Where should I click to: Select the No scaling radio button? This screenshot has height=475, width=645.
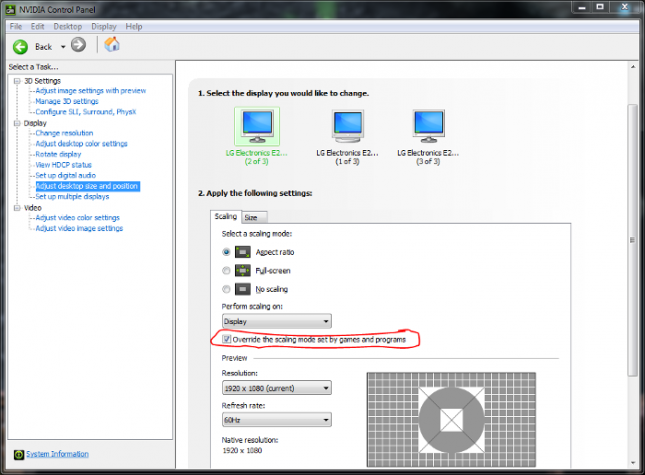click(226, 289)
